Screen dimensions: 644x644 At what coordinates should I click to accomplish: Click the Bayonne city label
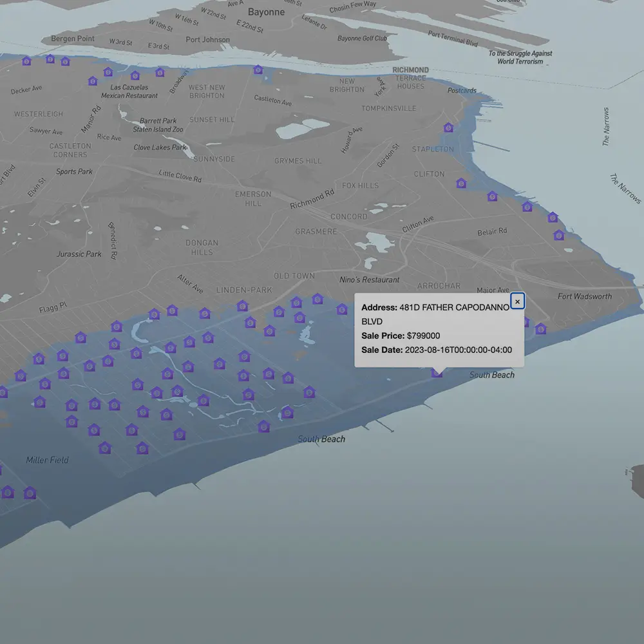(265, 12)
